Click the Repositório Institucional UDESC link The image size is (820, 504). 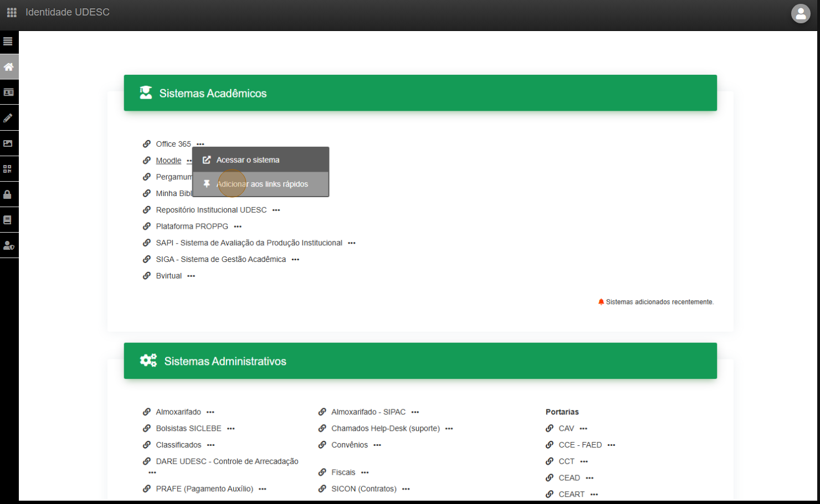(x=211, y=210)
